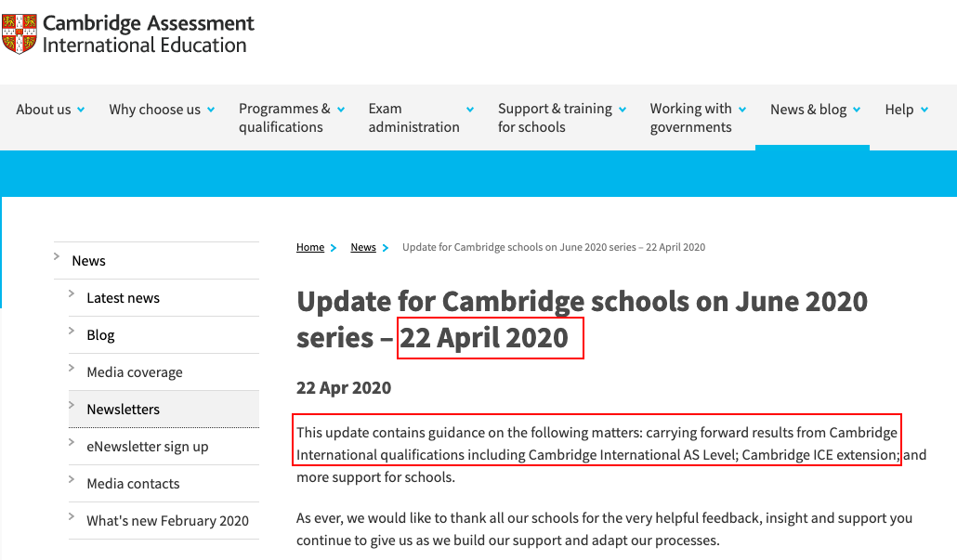The width and height of the screenshot is (957, 560).
Task: Open the eNewsletter sign up page
Action: [x=147, y=447]
